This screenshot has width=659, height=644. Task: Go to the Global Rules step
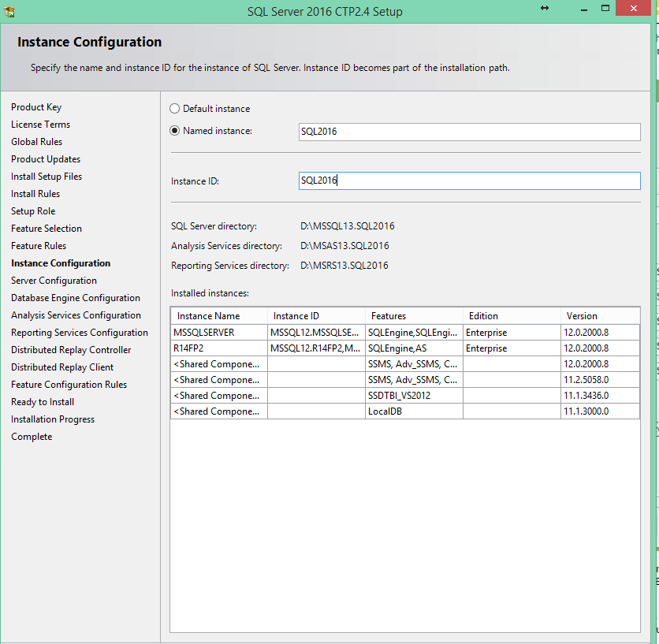pyautogui.click(x=36, y=142)
